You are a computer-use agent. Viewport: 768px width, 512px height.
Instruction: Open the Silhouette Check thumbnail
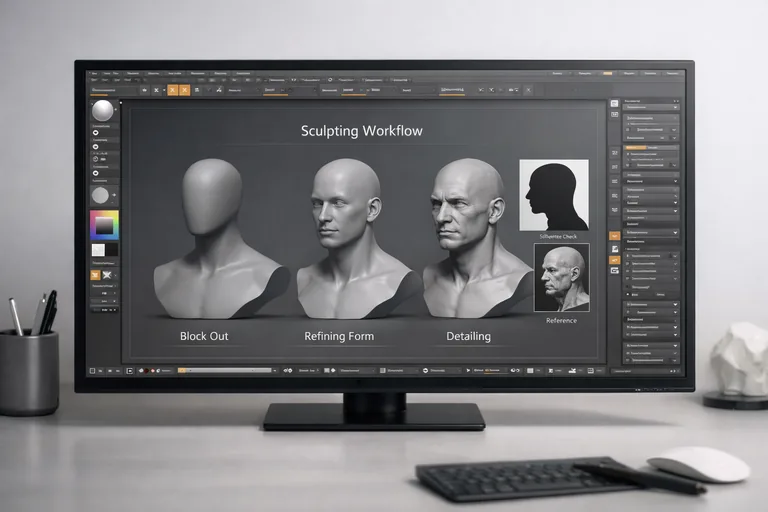[554, 195]
